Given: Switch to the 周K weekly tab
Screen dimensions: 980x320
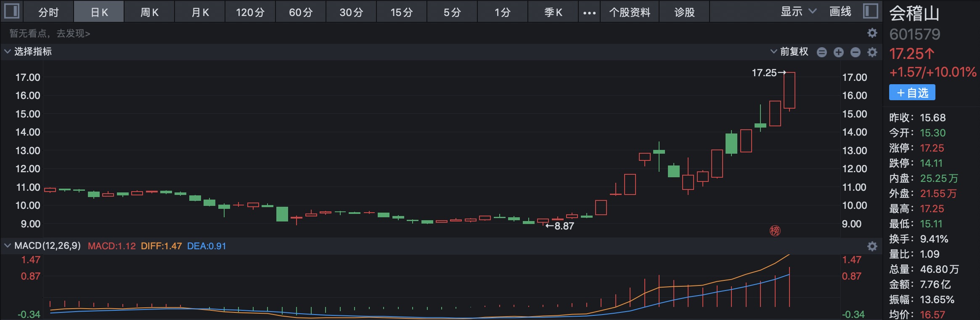Looking at the screenshot, I should (x=149, y=12).
